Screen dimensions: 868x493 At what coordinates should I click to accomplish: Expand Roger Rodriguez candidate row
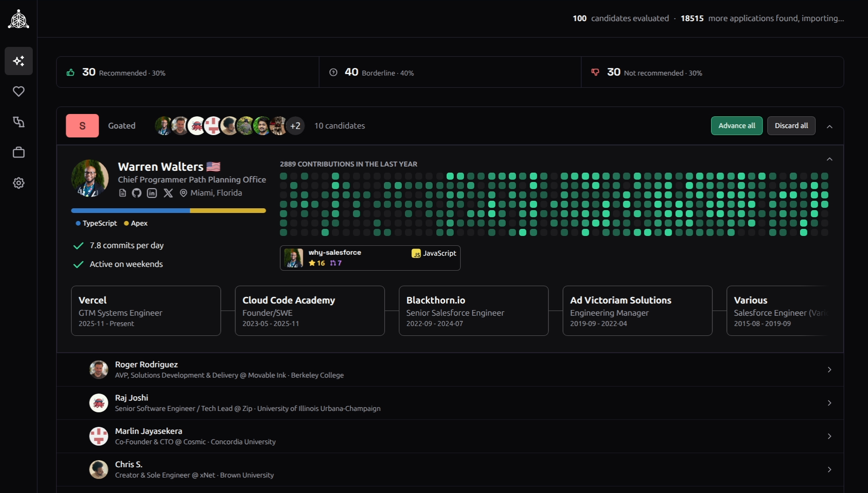[450, 370]
